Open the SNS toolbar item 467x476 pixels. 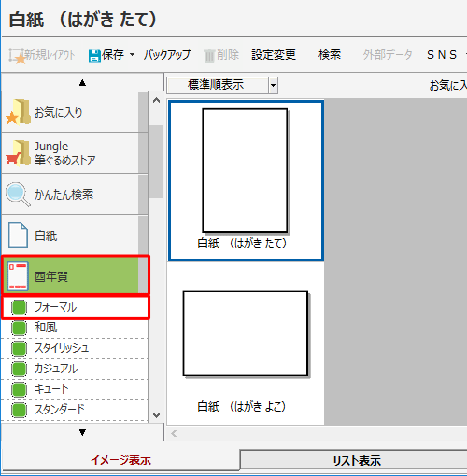coord(442,55)
